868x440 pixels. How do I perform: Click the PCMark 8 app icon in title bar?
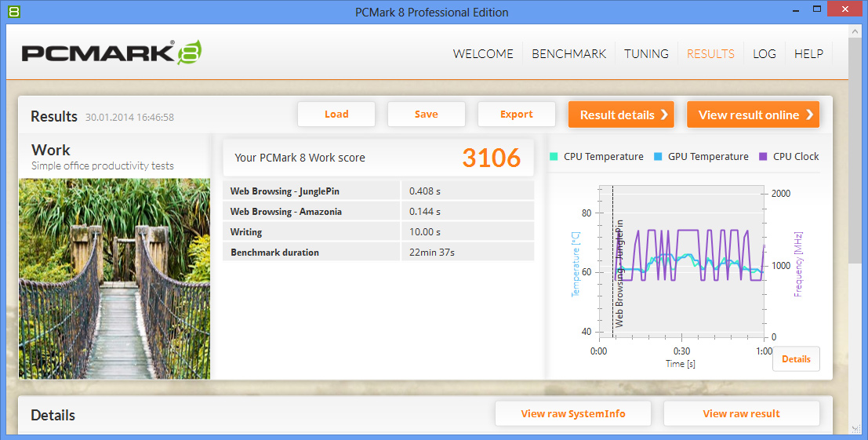coord(14,11)
